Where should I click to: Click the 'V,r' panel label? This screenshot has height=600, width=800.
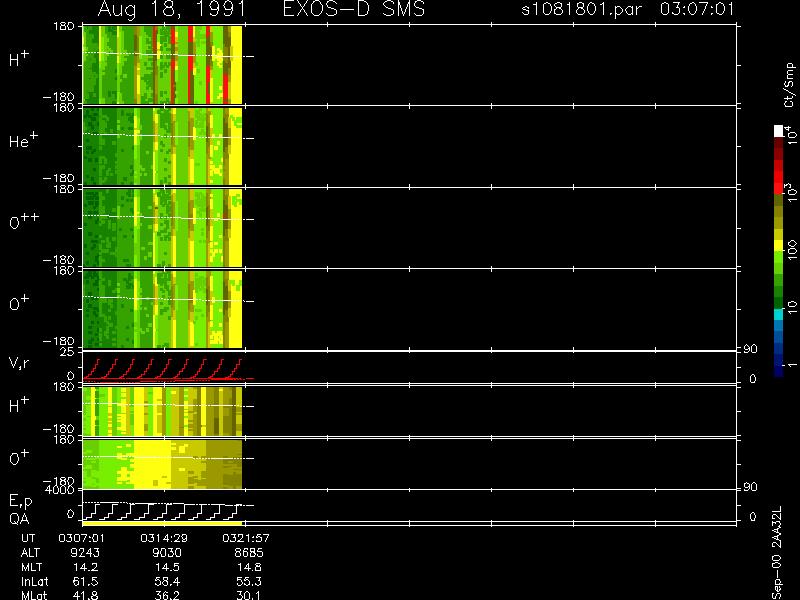(19, 363)
